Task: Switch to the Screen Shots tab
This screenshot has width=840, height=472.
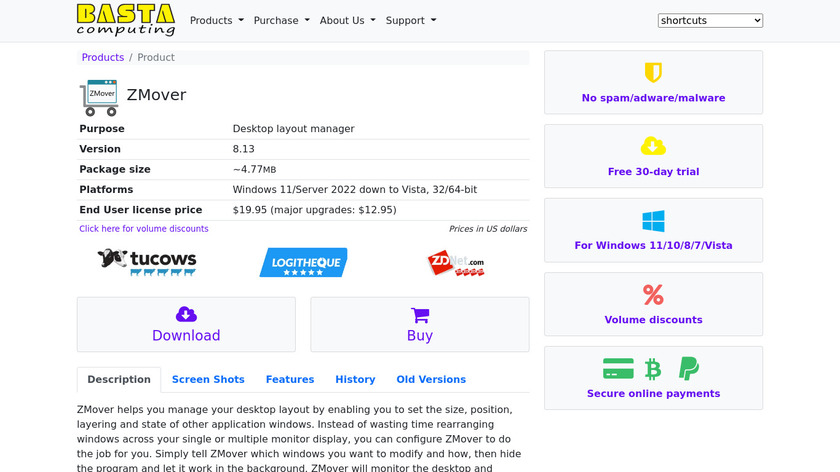Action: pos(208,380)
